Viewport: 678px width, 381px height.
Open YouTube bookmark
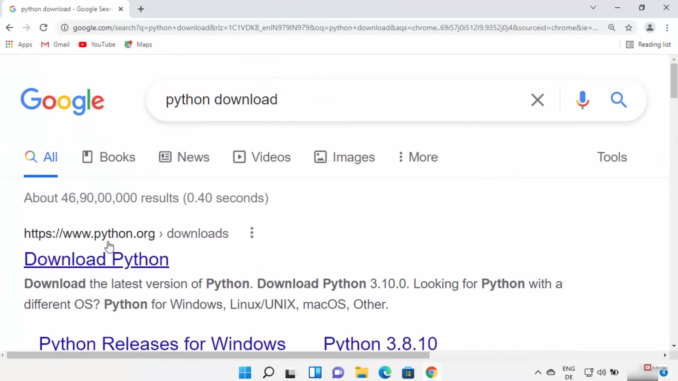(97, 45)
